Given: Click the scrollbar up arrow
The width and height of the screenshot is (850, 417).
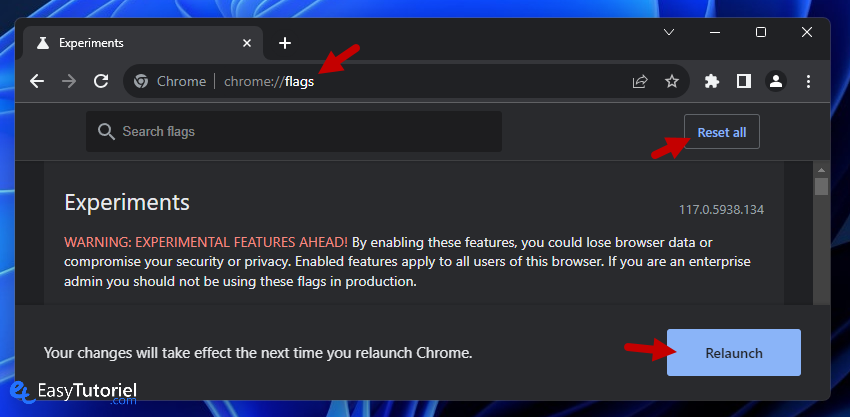Looking at the screenshot, I should 821,170.
